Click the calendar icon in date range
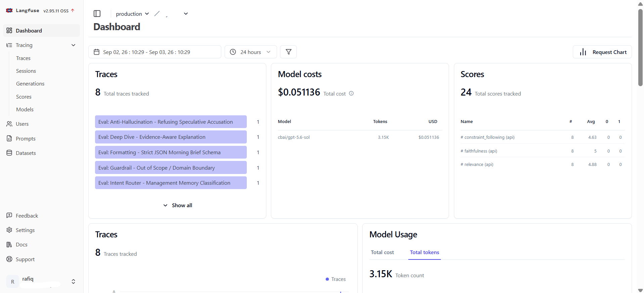The width and height of the screenshot is (644, 293). coord(97,52)
